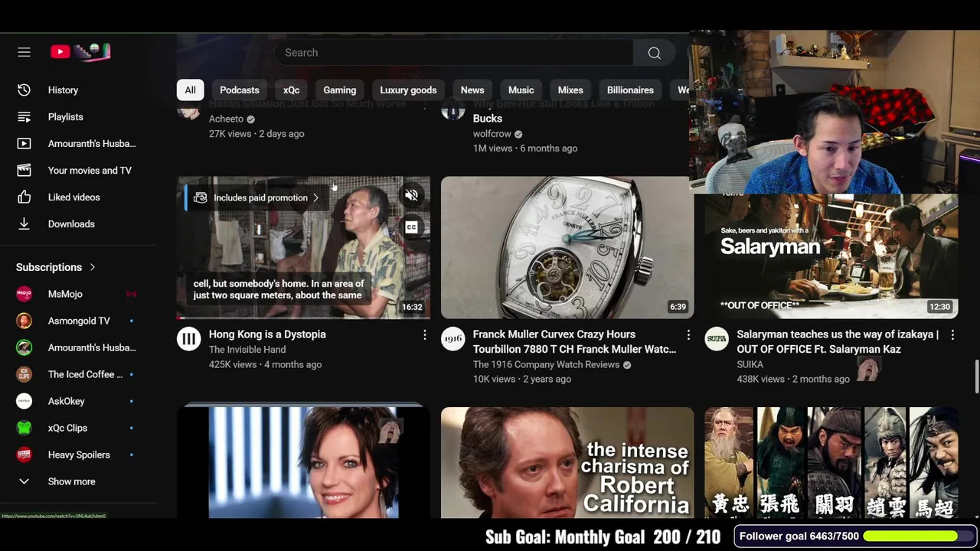Open Downloads arrow icon
The width and height of the screenshot is (980, 551).
pyautogui.click(x=24, y=224)
